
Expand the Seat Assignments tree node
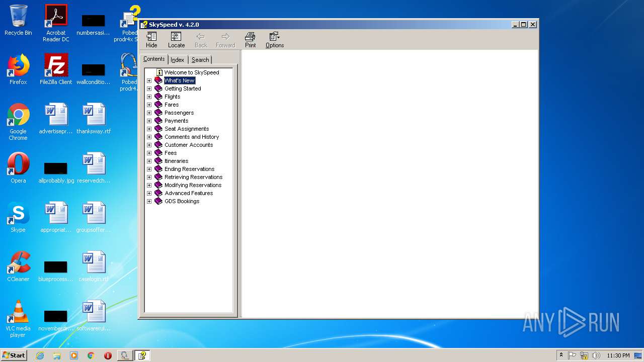[x=149, y=129]
